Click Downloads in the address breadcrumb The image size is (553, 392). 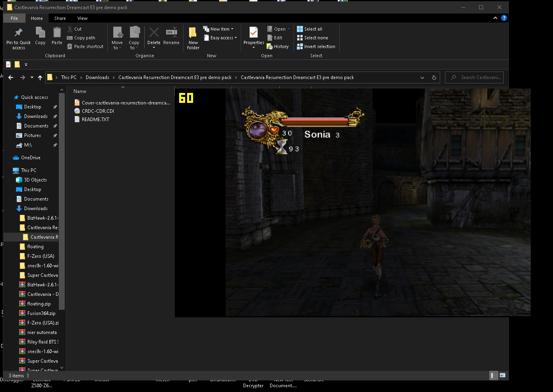[97, 77]
